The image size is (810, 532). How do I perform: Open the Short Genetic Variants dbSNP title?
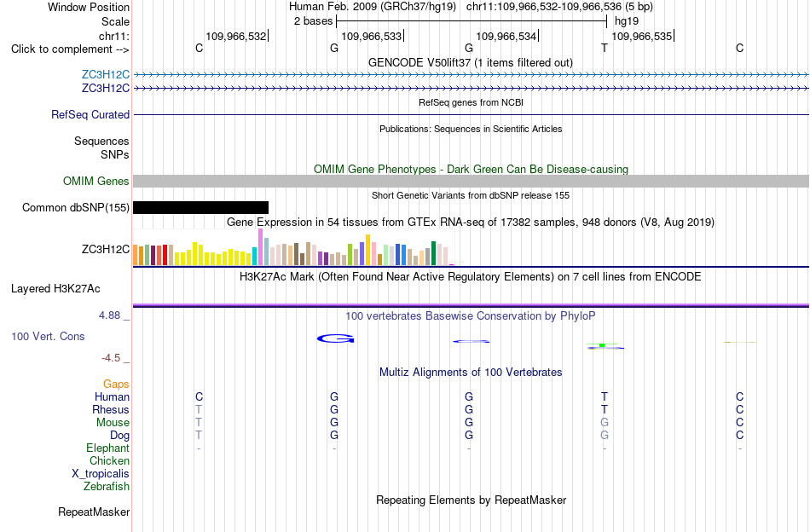click(x=471, y=195)
